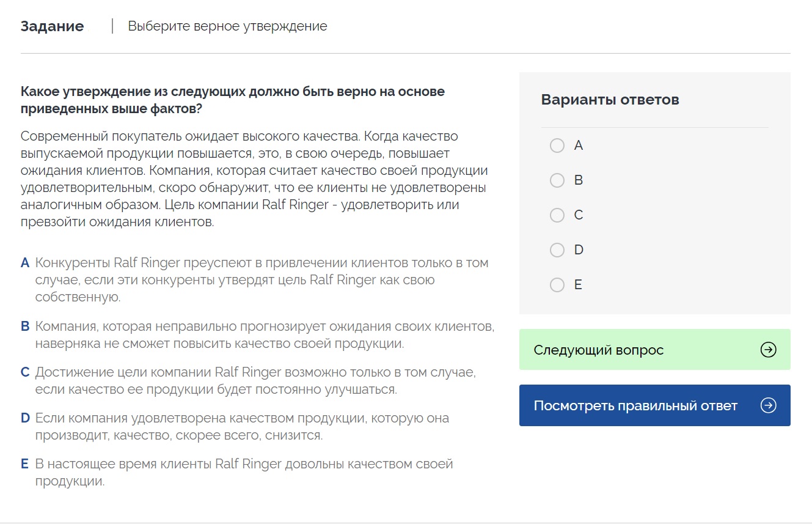
Task: Click the bold question Какое утверждение из следующих
Action: click(x=232, y=100)
